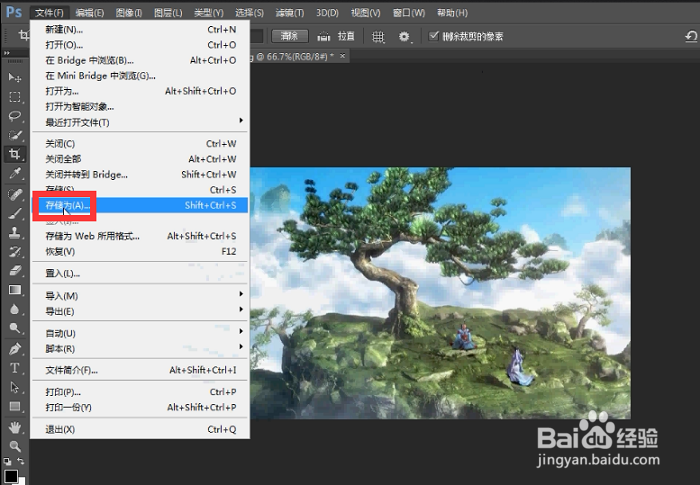This screenshot has width=700, height=485.
Task: Select the History Brush tool
Action: [x=15, y=251]
